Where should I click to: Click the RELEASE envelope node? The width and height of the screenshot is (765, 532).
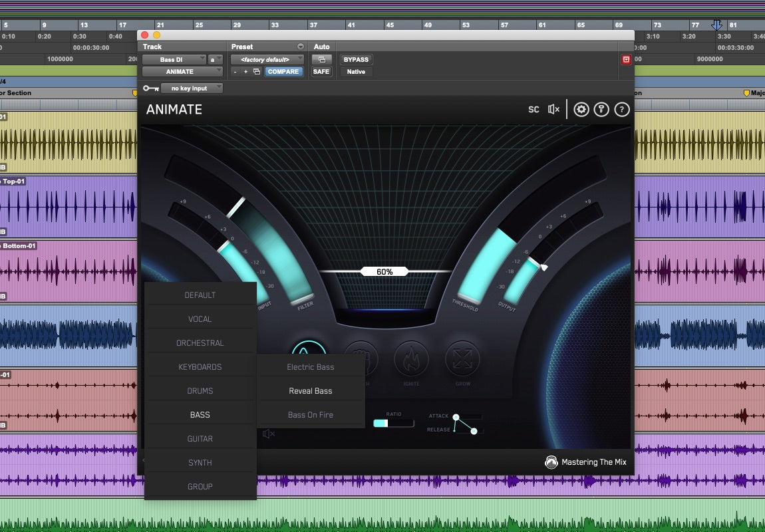pos(474,431)
